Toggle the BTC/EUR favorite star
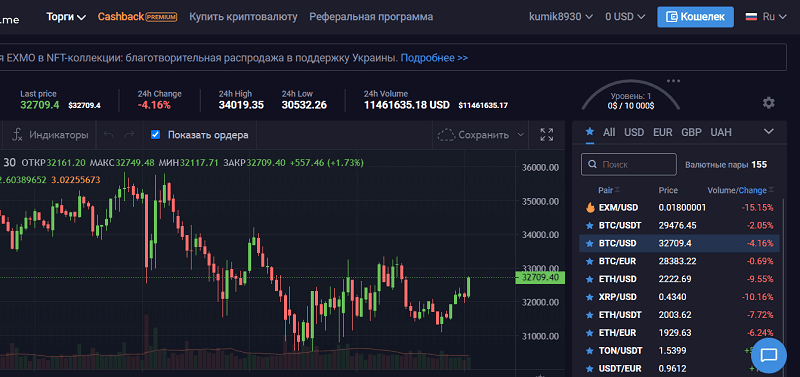This screenshot has height=377, width=800. (590, 261)
